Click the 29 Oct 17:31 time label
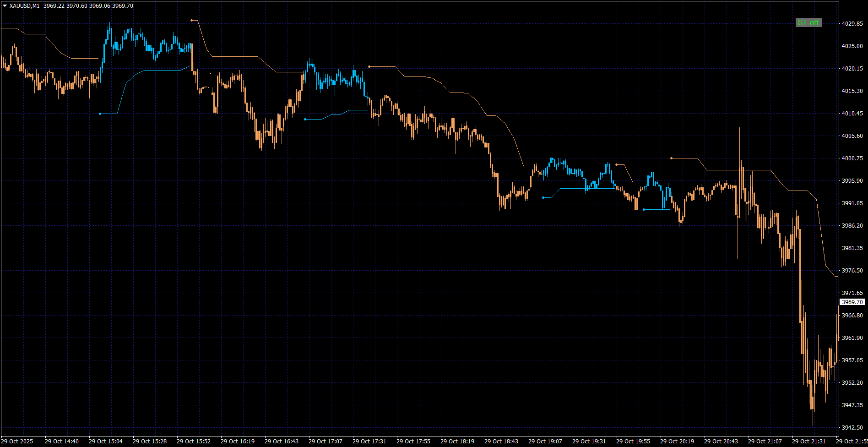 pyautogui.click(x=369, y=442)
